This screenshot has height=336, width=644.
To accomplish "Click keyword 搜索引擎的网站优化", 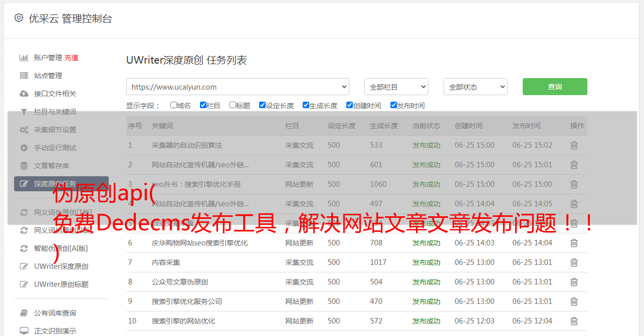I will tap(183, 321).
